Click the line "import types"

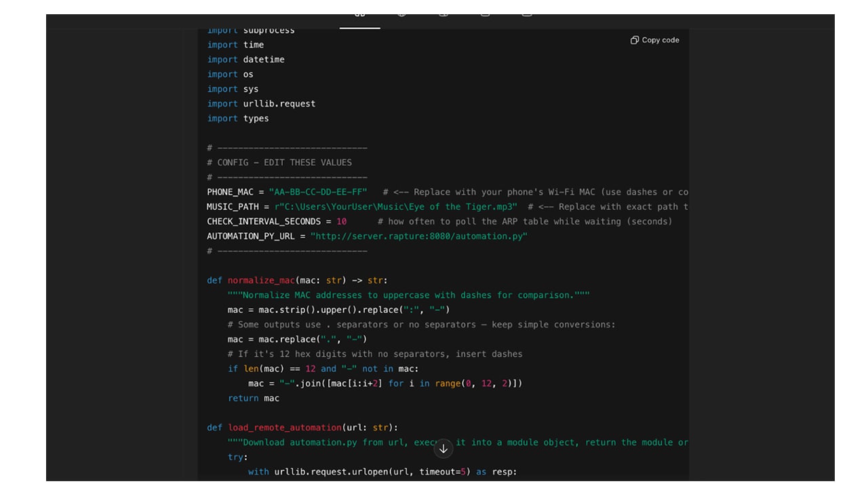coord(238,119)
